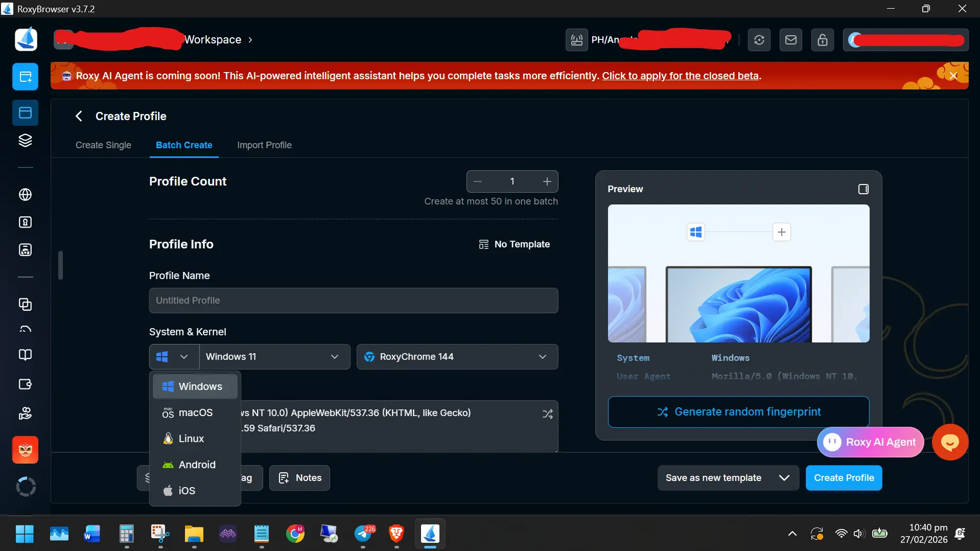
Task: Switch to the Create Single tab
Action: (103, 145)
